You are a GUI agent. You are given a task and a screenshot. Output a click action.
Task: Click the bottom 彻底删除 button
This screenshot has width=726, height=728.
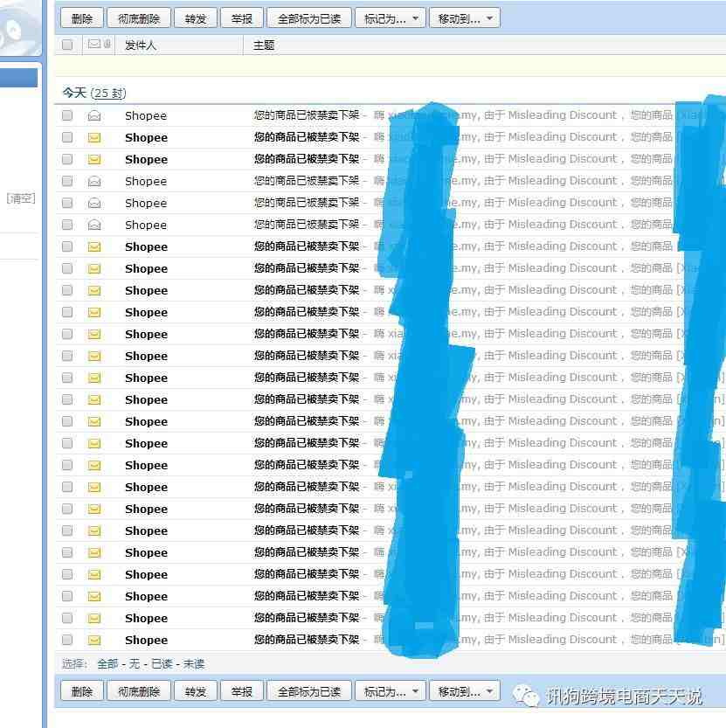click(139, 691)
